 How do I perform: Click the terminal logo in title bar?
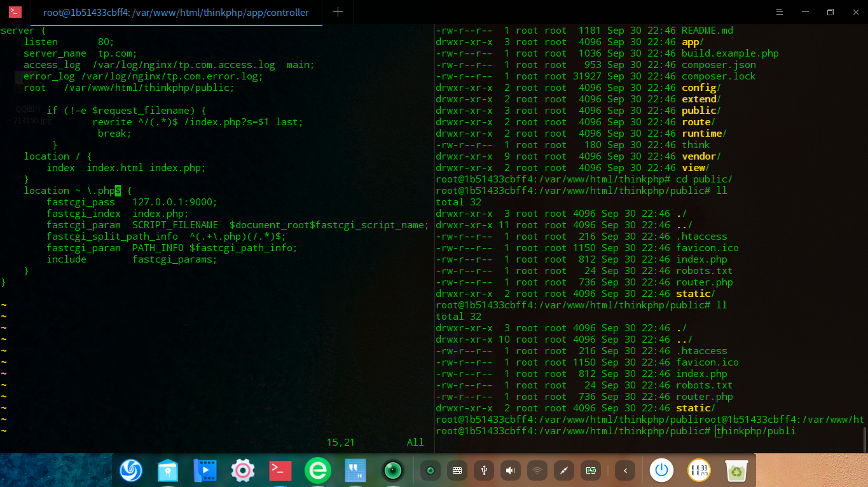point(15,12)
